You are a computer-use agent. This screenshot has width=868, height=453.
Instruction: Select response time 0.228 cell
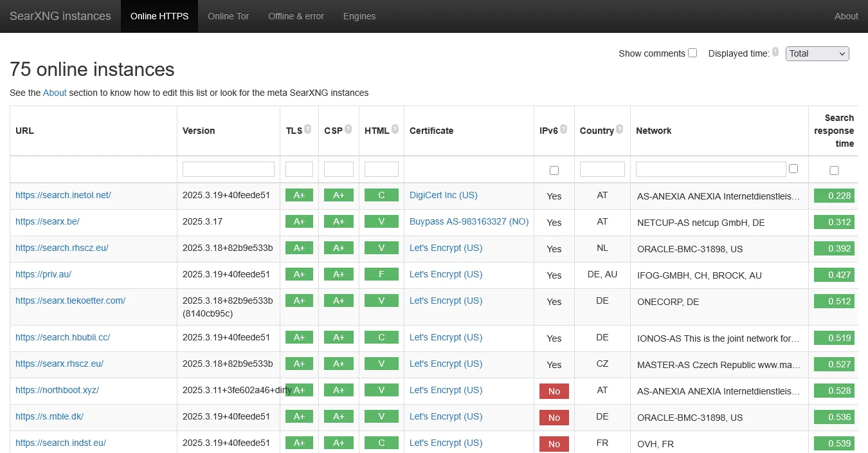coord(834,196)
